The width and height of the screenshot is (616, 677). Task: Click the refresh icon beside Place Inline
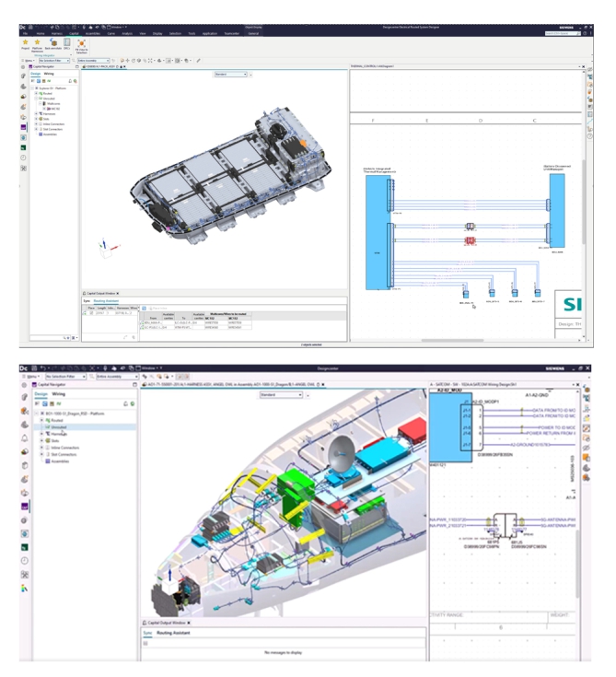tap(145, 309)
